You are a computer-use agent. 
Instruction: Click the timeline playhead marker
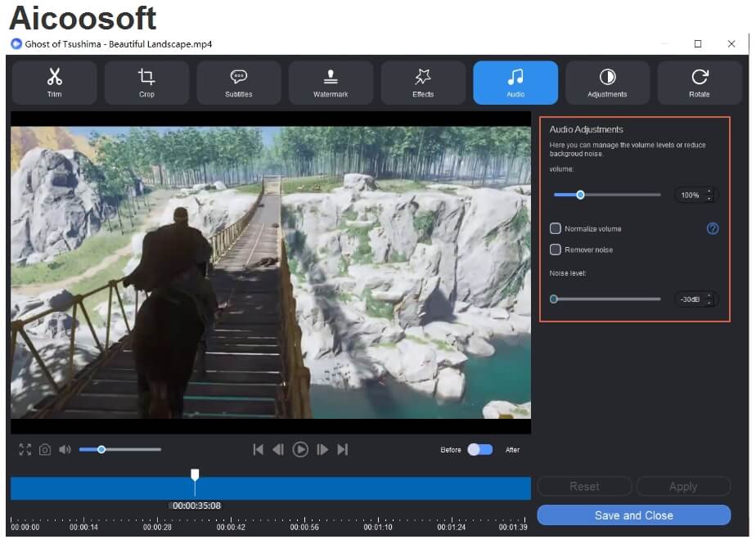(x=195, y=474)
